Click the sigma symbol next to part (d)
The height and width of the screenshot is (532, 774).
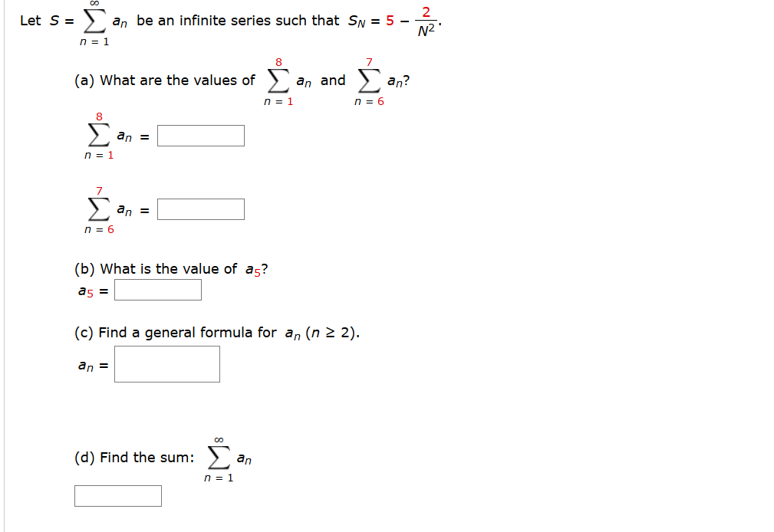(x=216, y=456)
